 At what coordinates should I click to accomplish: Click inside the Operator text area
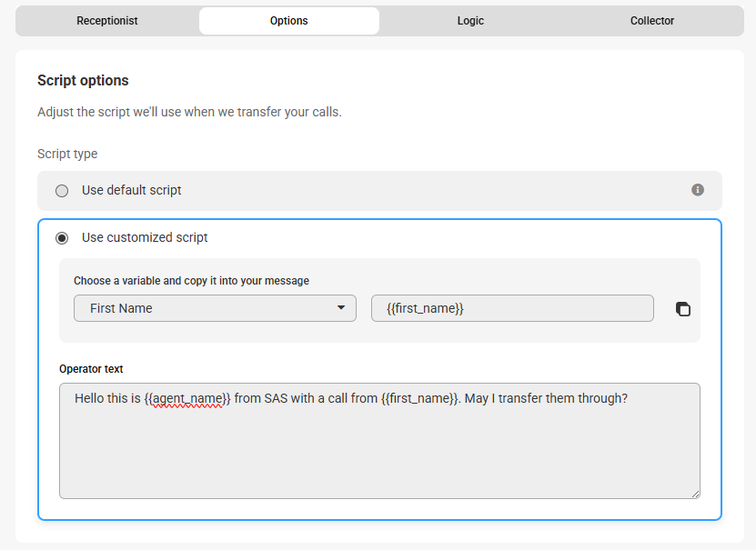(379, 441)
